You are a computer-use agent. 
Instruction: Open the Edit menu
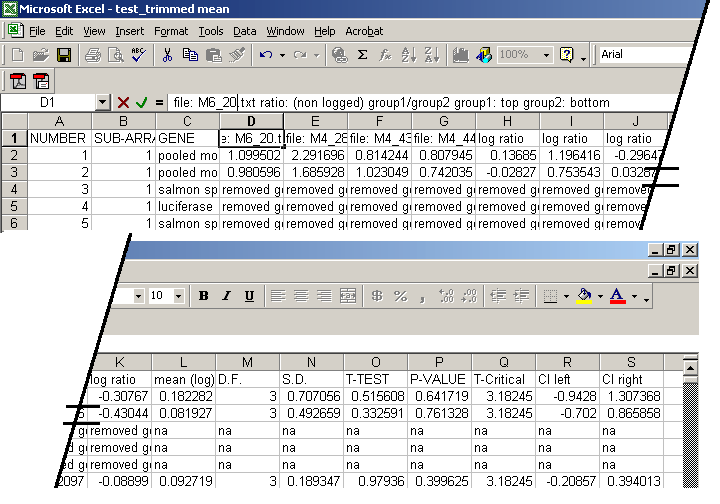[64, 31]
